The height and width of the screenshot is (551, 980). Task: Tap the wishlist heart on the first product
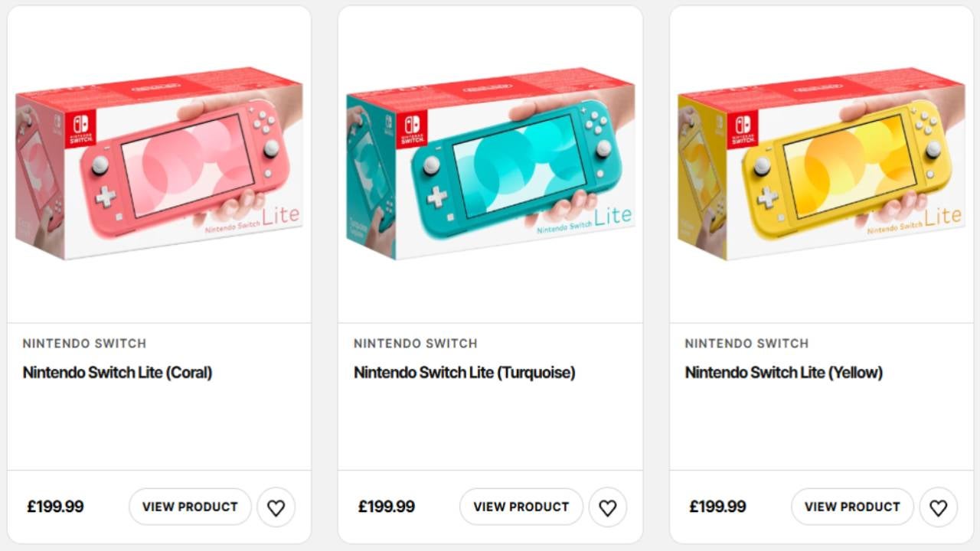[276, 507]
